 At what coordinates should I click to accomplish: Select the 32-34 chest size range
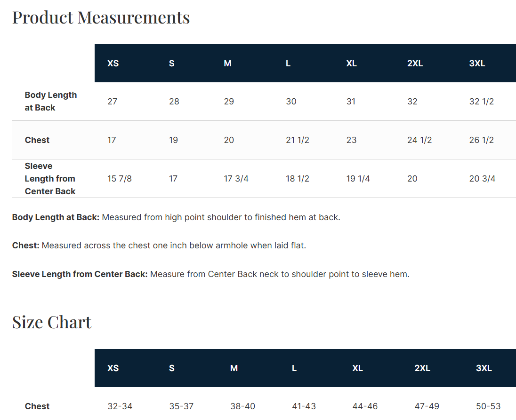[x=120, y=406]
